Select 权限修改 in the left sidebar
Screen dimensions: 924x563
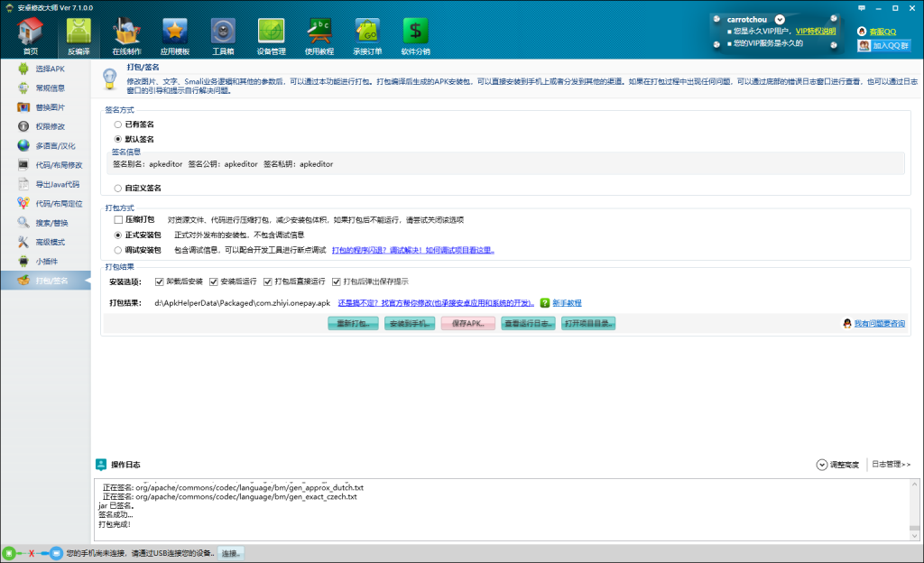pos(50,126)
